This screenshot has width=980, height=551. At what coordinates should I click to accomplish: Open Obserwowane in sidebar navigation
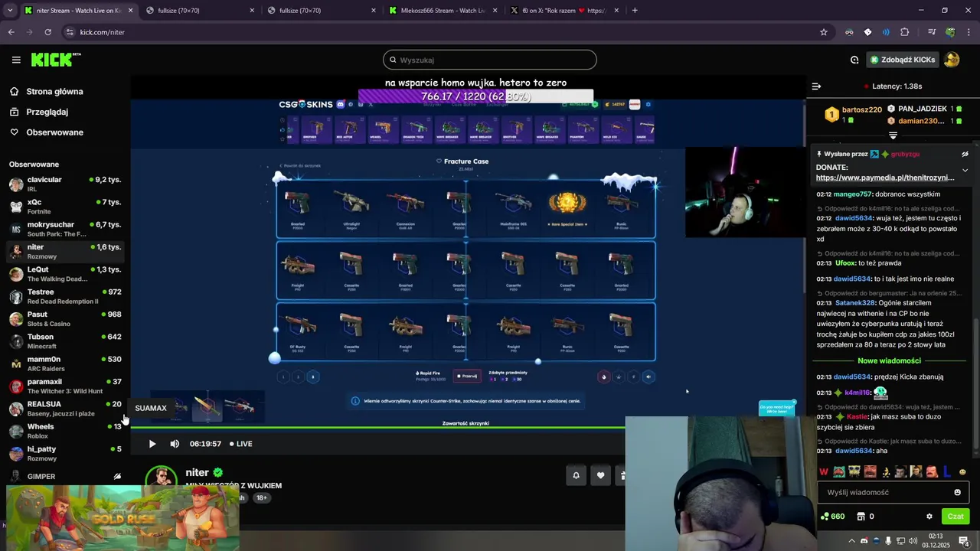[x=54, y=132]
